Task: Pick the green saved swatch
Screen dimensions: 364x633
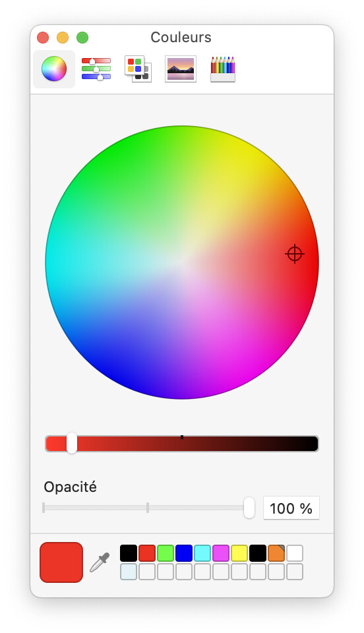Action: coord(166,553)
